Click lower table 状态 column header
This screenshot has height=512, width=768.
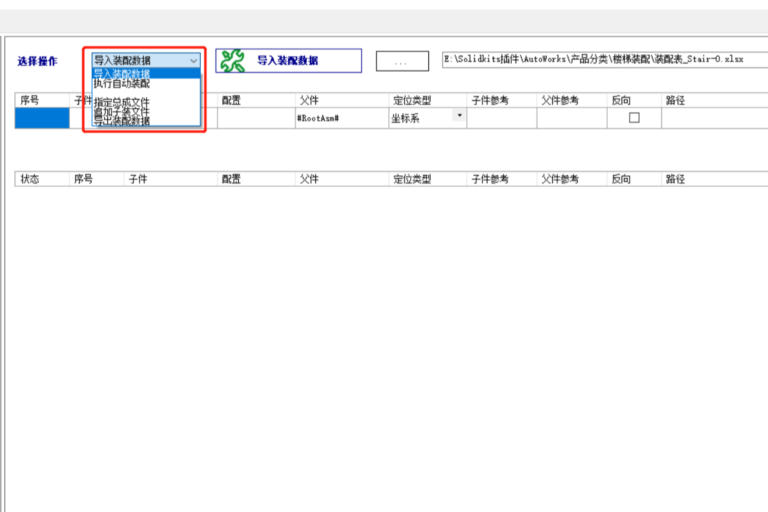[42, 179]
